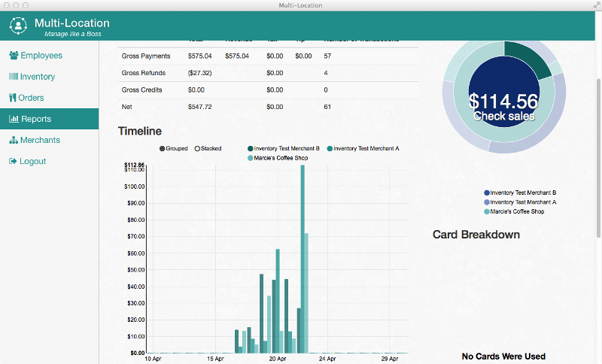Toggle Inventory Test Merchant A timeline series

click(330, 149)
